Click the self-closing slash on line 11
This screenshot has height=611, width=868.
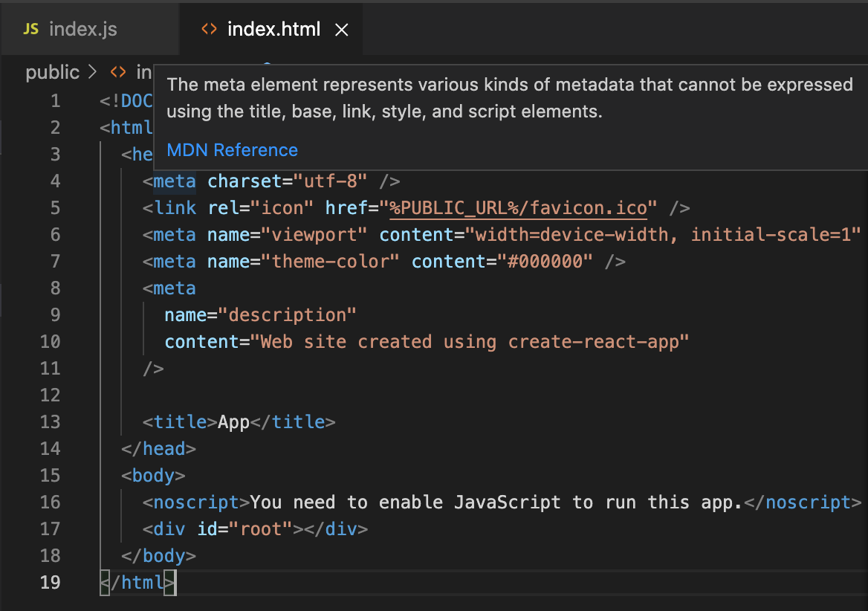153,369
